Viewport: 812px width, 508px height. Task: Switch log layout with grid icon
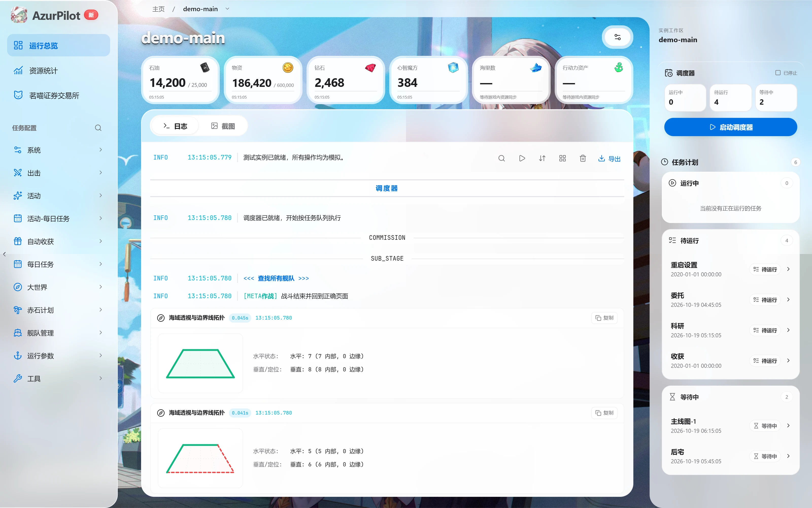click(562, 158)
